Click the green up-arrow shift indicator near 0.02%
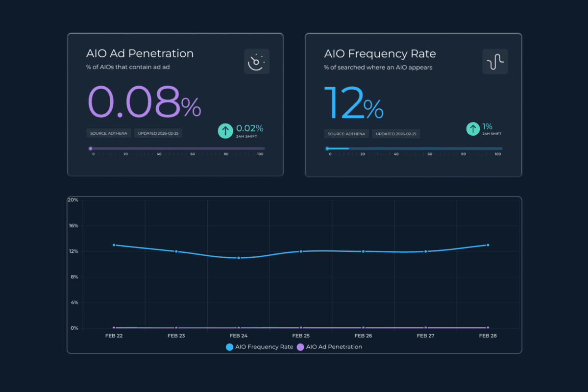The width and height of the screenshot is (588, 392). click(225, 130)
